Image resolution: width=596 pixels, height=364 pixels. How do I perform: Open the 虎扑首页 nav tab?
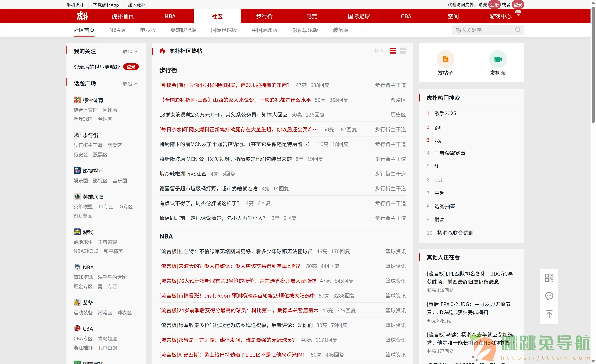coord(123,16)
